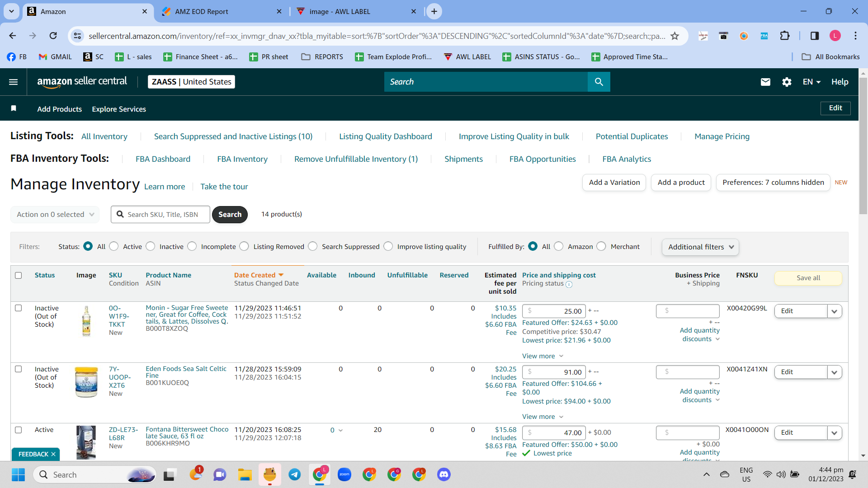Open the messages envelope icon

(x=765, y=82)
